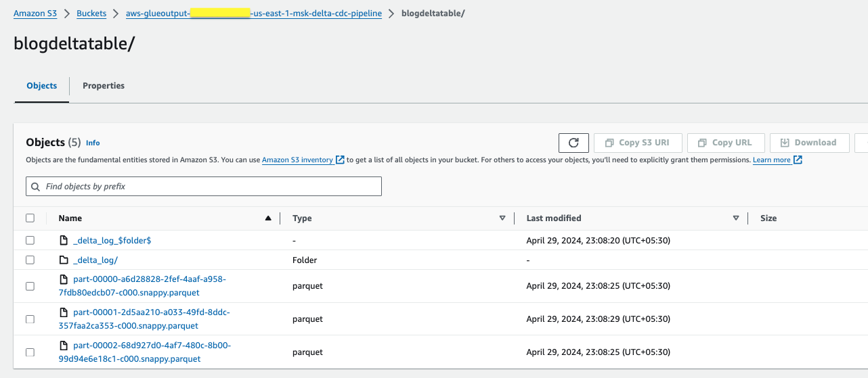Click the refresh objects icon button

pos(573,143)
